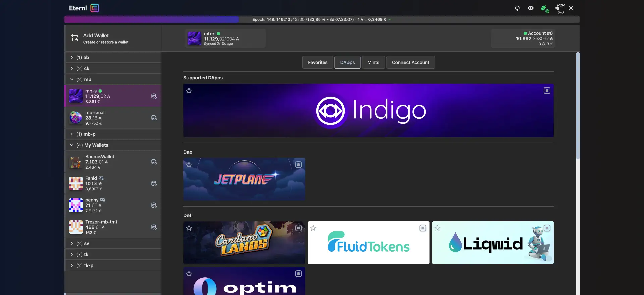
Task: Open the P2P connection status icon
Action: (x=559, y=9)
